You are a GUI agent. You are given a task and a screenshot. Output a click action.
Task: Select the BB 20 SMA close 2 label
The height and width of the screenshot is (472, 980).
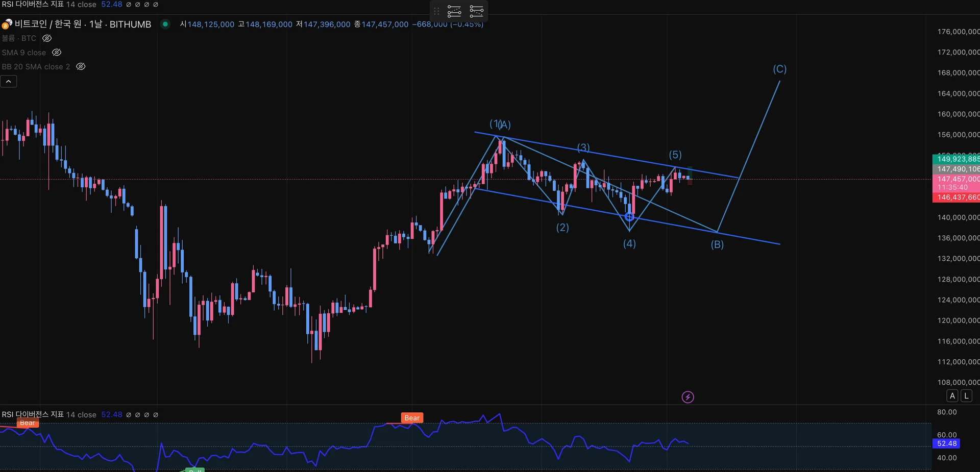(x=36, y=67)
